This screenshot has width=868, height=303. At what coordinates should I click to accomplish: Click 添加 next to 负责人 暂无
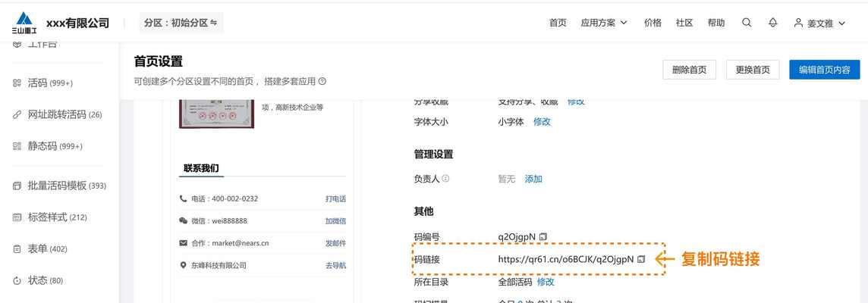click(533, 179)
